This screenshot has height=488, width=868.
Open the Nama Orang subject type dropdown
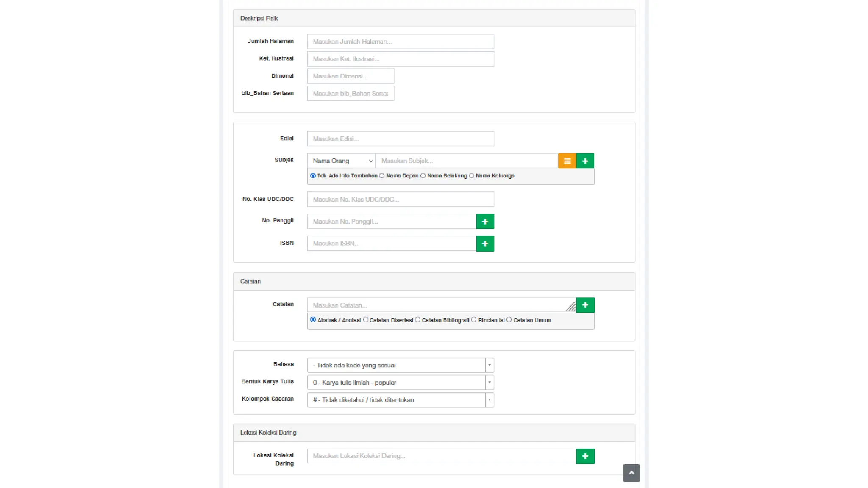341,161
